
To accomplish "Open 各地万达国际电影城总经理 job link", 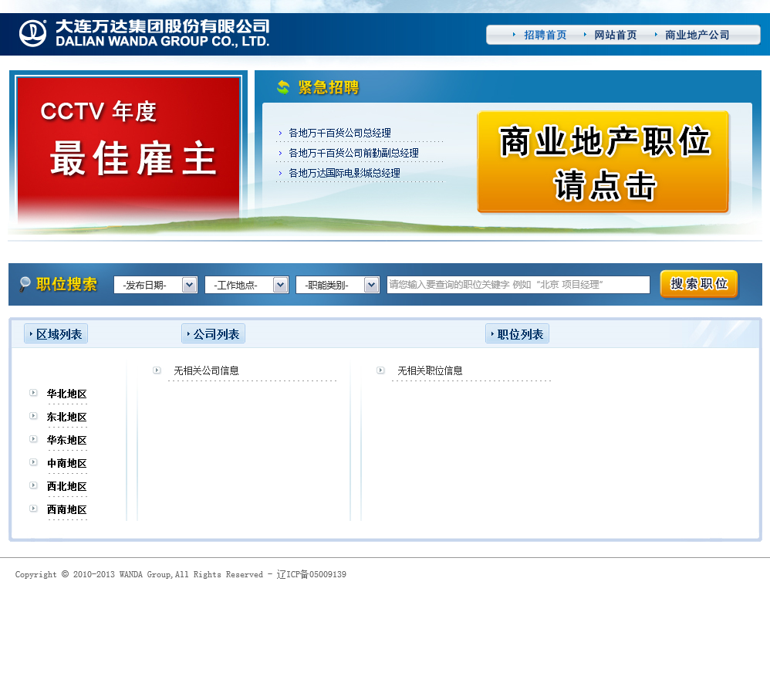I will [344, 174].
